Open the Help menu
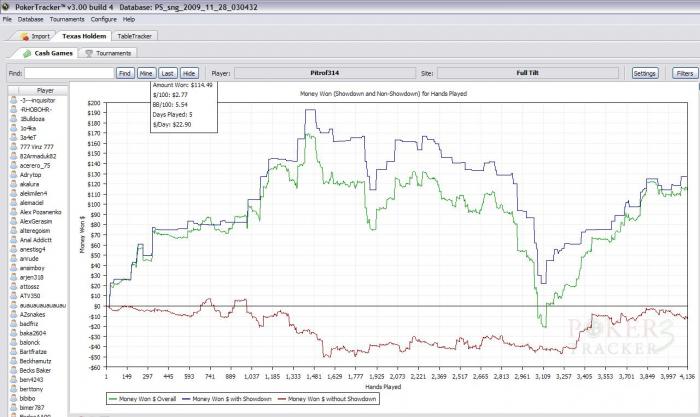Viewport: 700px width, 417px height. pos(129,20)
